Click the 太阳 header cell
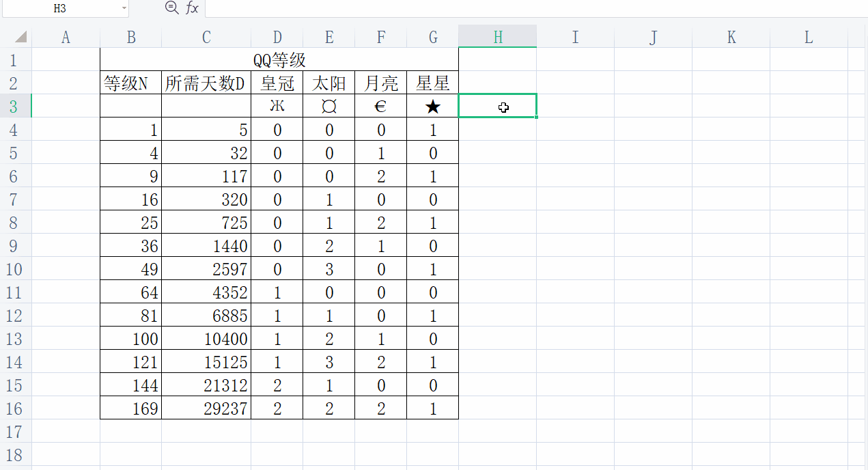This screenshot has width=868, height=470. tap(328, 83)
